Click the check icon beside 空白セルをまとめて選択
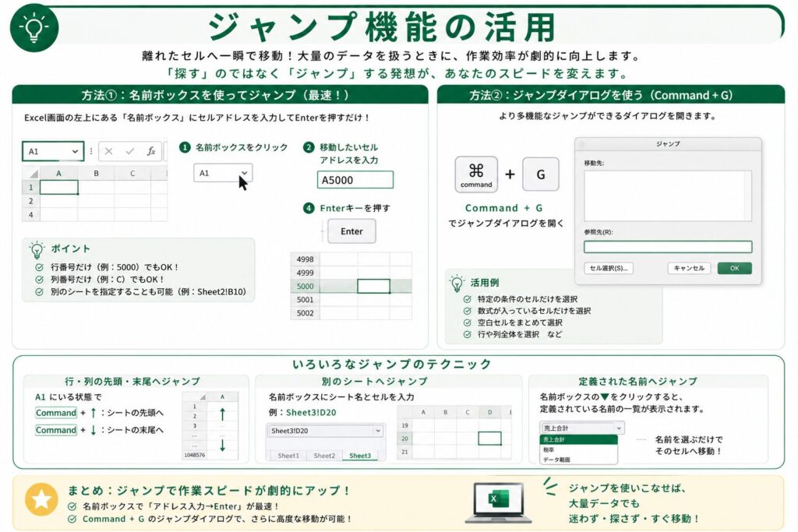798x532 pixels. (x=468, y=322)
